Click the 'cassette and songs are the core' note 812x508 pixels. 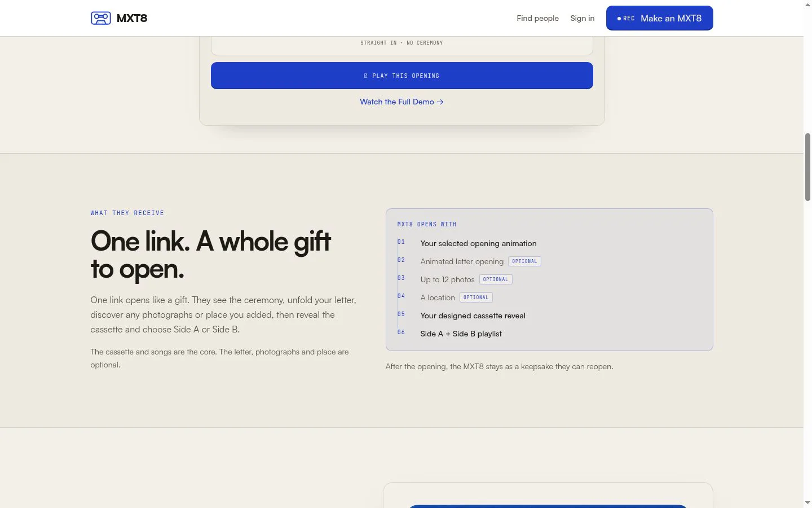coord(219,358)
